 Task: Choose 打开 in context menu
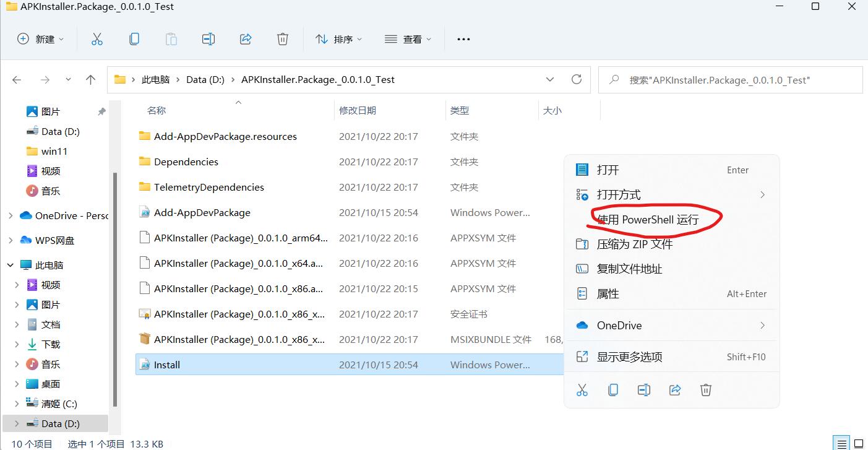[x=672, y=170]
